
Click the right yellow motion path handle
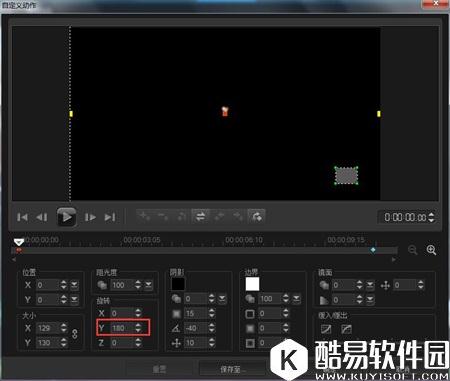[379, 114]
